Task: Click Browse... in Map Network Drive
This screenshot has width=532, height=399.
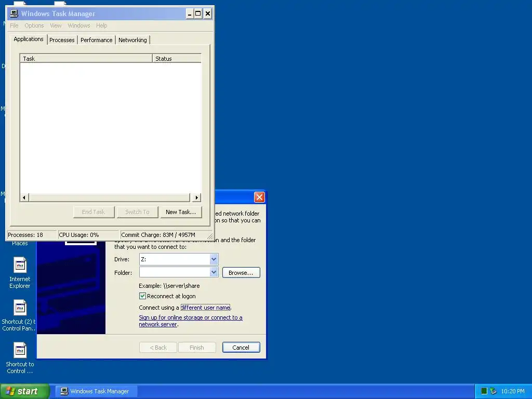Action: tap(241, 273)
